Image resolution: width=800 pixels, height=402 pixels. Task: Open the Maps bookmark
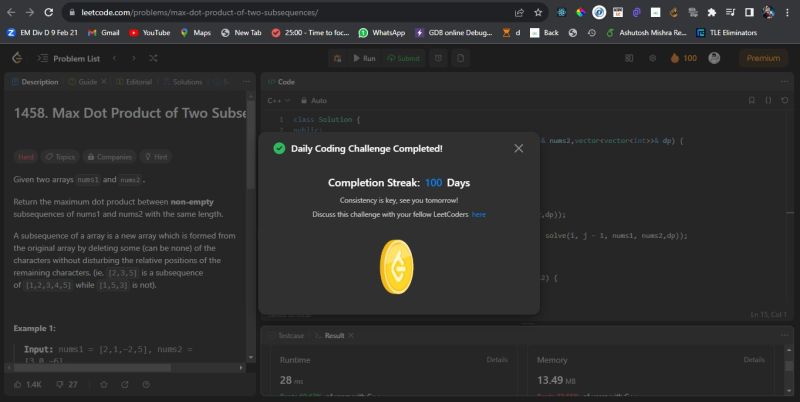[195, 33]
